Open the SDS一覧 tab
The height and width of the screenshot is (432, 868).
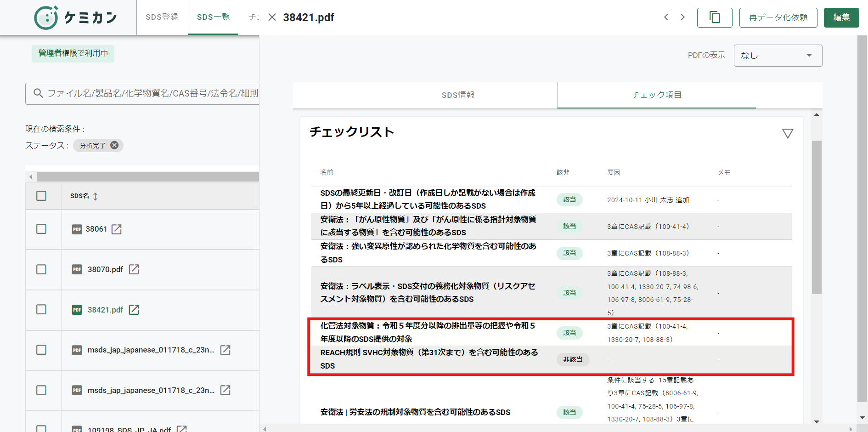tap(213, 17)
